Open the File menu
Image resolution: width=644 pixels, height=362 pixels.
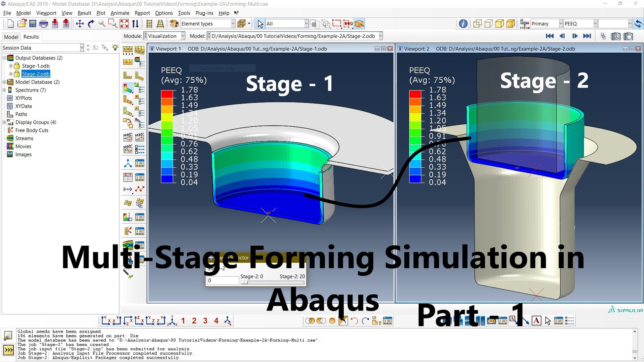pos(7,13)
